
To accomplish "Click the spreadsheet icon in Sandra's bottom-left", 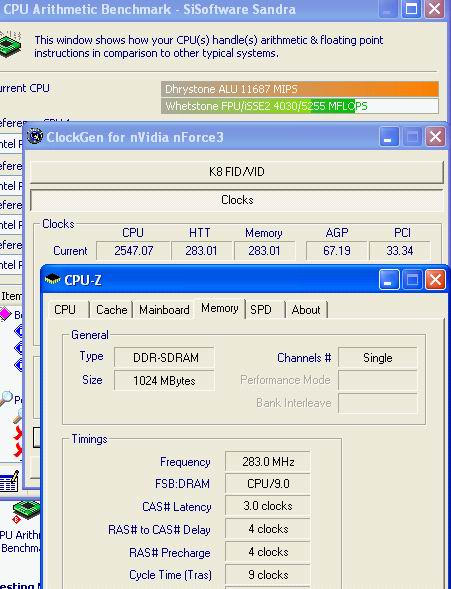I will click(9, 482).
